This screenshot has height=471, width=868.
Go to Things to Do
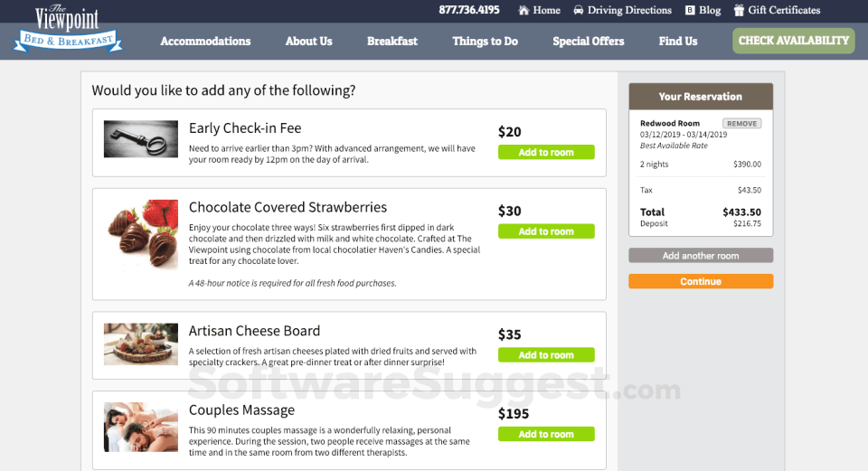[485, 41]
